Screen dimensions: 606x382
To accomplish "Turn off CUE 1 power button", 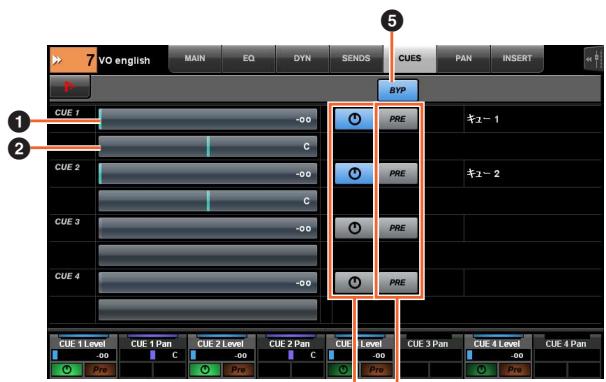I will pyautogui.click(x=354, y=119).
